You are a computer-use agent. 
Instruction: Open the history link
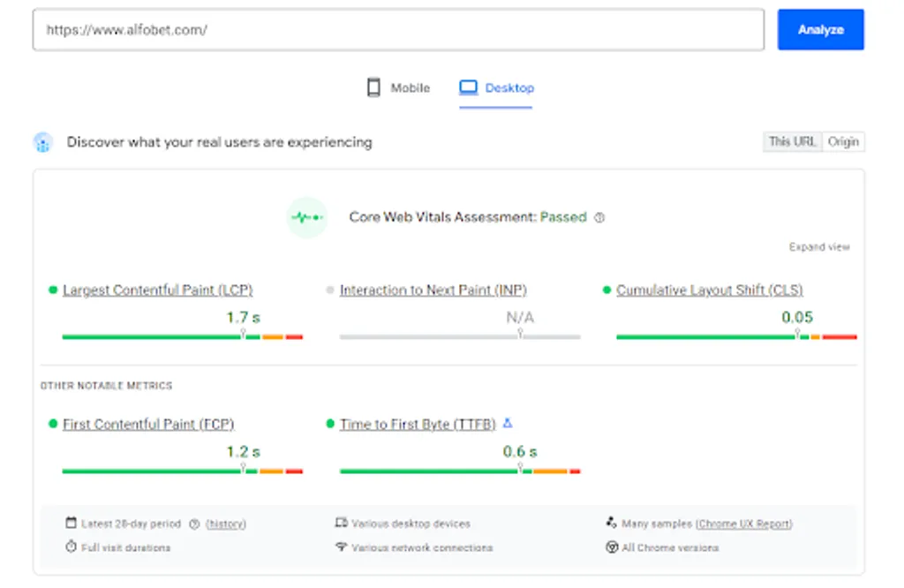coord(224,523)
